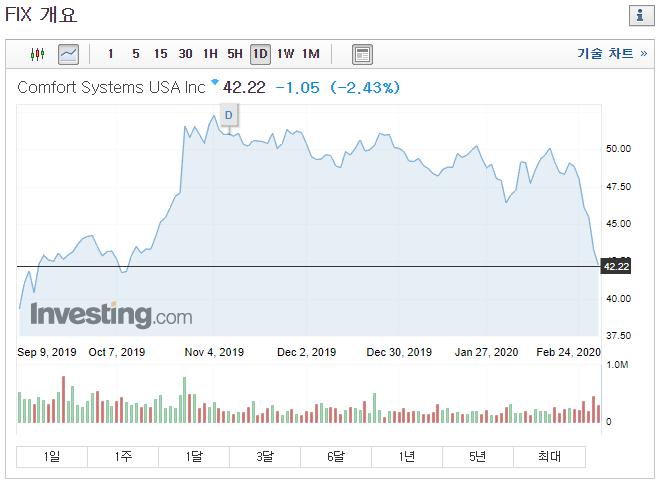Click the -1.05 price change value
Screen dimensions: 659x484
coord(298,87)
